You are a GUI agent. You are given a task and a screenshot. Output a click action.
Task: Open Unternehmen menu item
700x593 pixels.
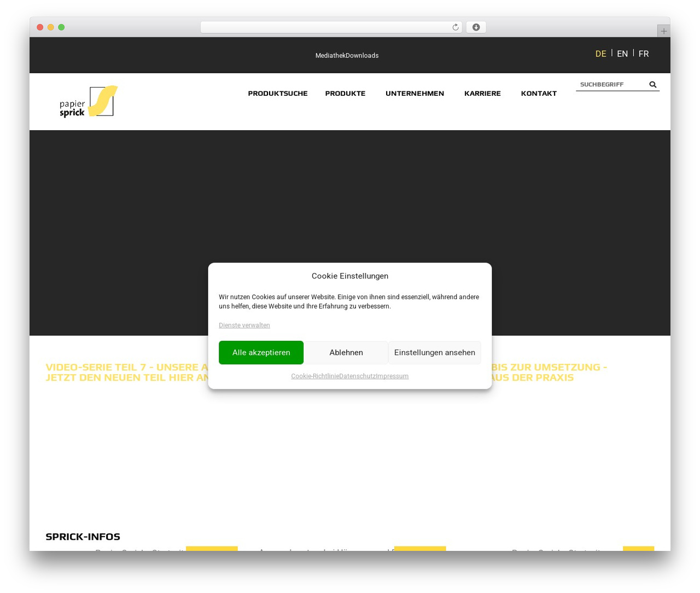[415, 94]
